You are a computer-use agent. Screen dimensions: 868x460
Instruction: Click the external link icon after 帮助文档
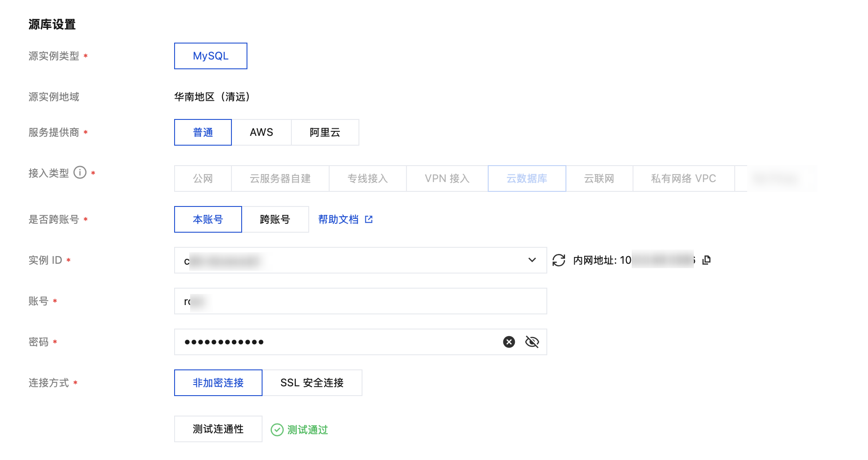369,219
